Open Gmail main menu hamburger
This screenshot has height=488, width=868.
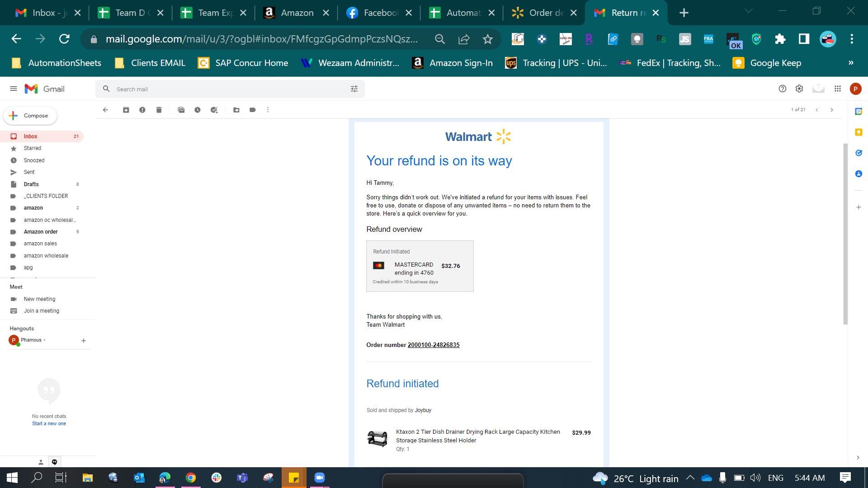(14, 89)
